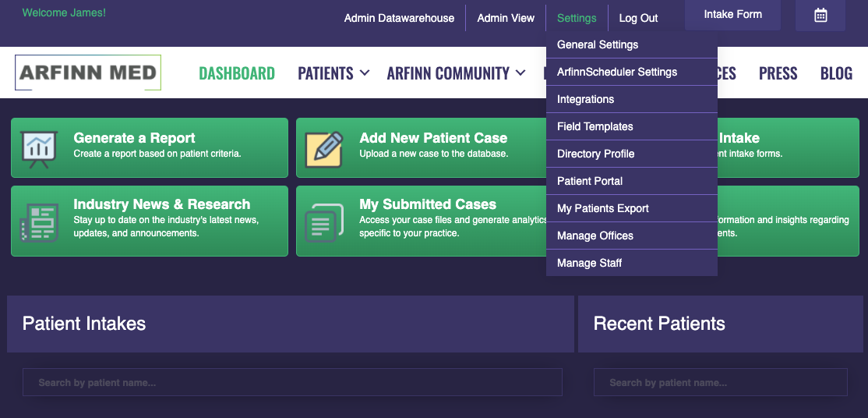Click the Arfinn Med logo

click(x=88, y=73)
